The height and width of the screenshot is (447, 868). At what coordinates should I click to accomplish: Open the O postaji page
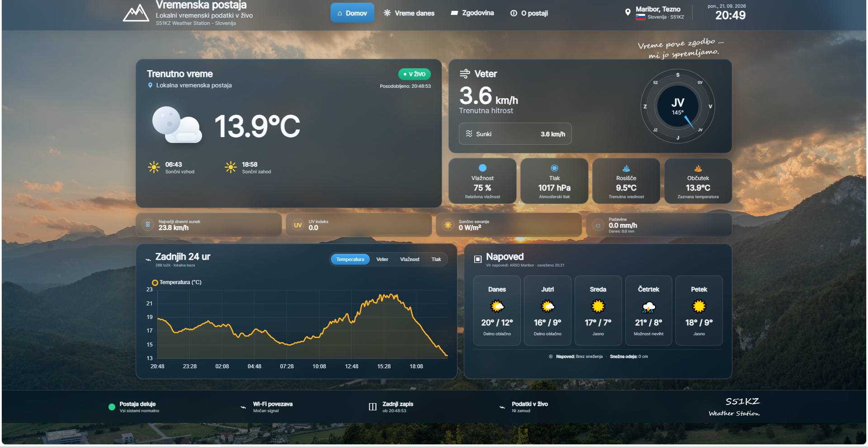point(529,13)
